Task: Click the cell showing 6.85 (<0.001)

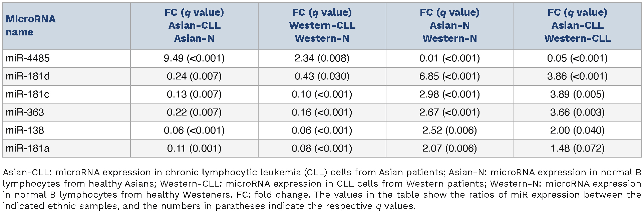Action: [449, 76]
